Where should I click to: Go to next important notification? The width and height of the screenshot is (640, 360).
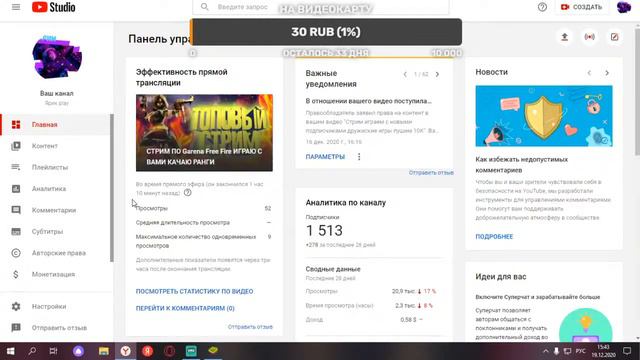[437, 74]
